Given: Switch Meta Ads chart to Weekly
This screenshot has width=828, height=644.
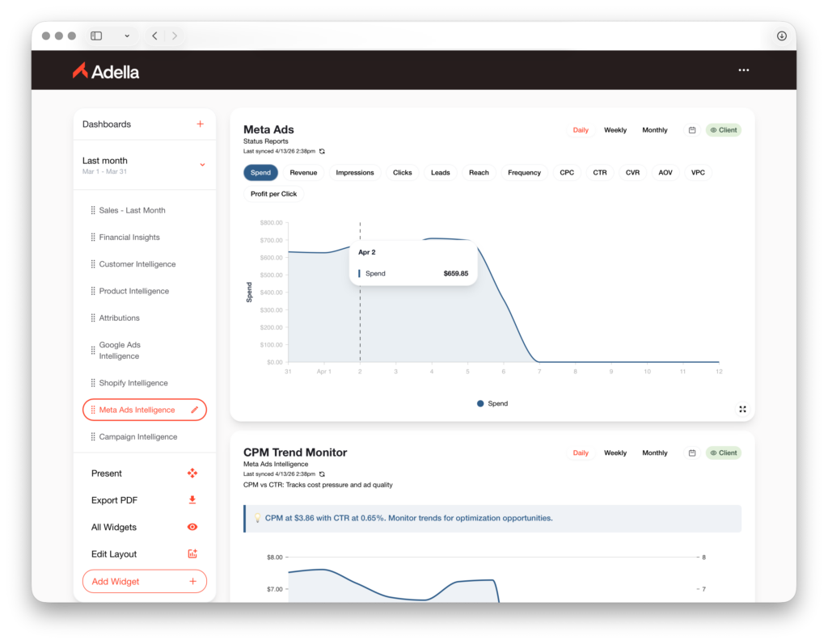Looking at the screenshot, I should [x=615, y=130].
